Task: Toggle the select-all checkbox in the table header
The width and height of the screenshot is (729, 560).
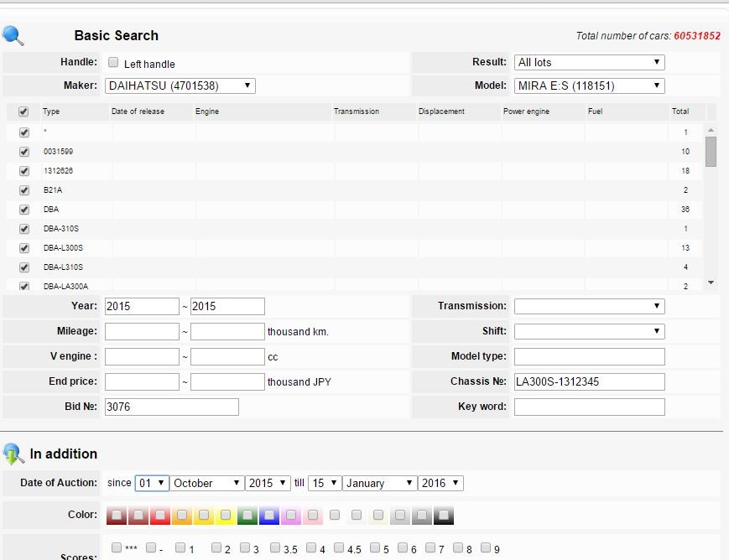Action: coord(23,111)
